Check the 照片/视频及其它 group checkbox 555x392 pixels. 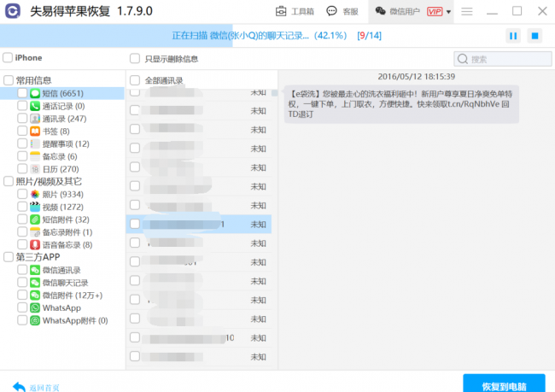point(9,181)
